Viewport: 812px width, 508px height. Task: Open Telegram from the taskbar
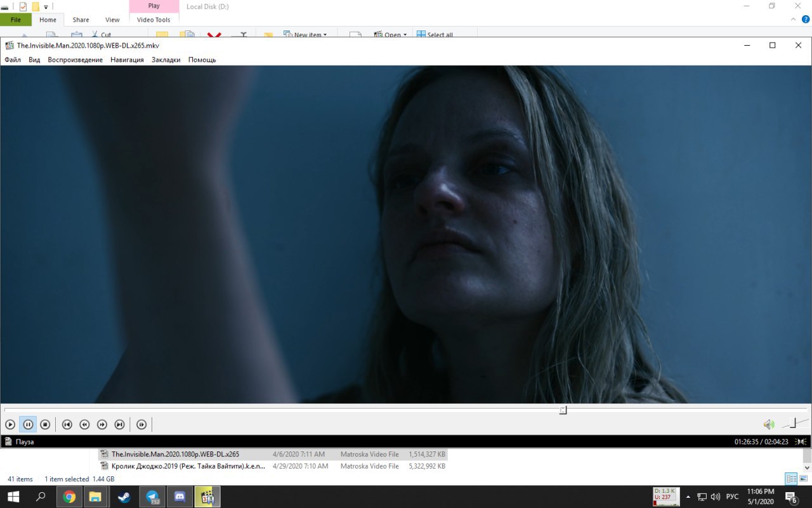[152, 497]
